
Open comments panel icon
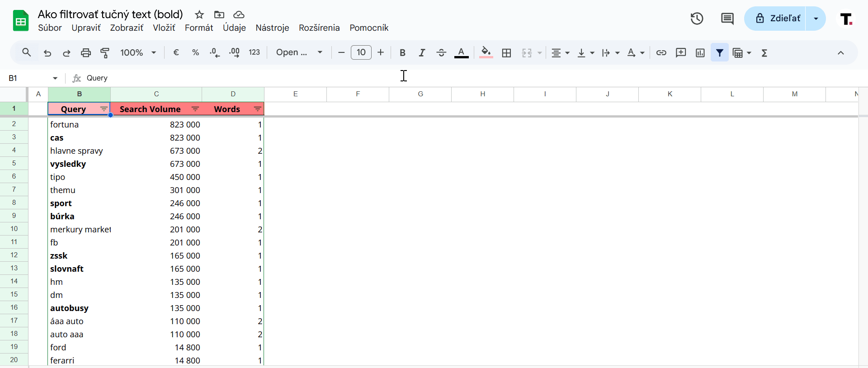727,19
